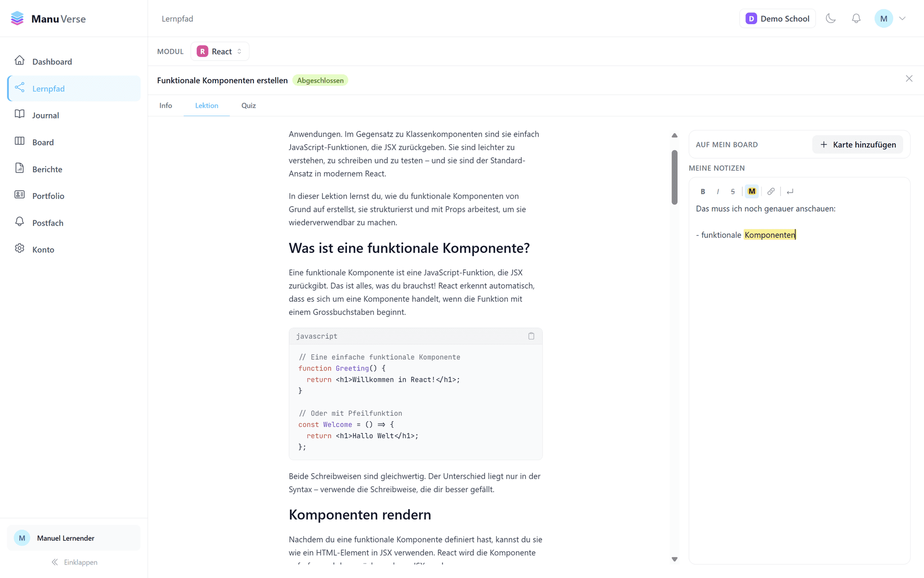Copy the javascript code block
This screenshot has width=924, height=578.
coord(531,336)
